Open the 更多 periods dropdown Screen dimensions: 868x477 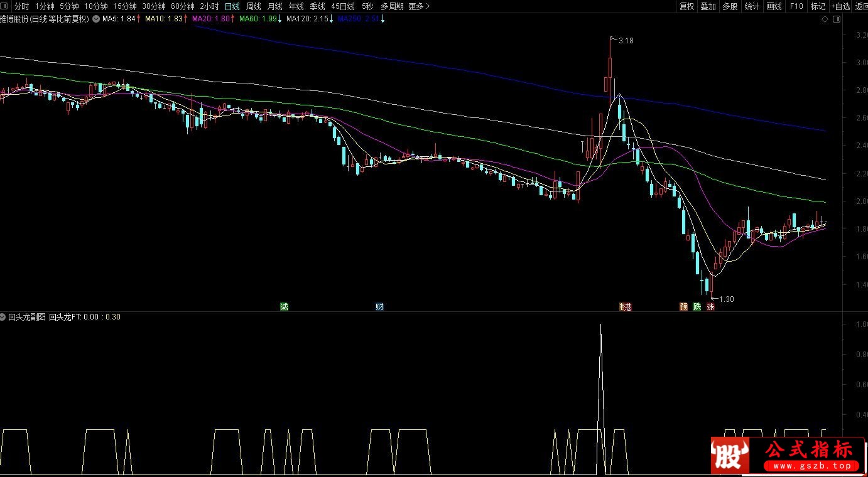point(419,6)
